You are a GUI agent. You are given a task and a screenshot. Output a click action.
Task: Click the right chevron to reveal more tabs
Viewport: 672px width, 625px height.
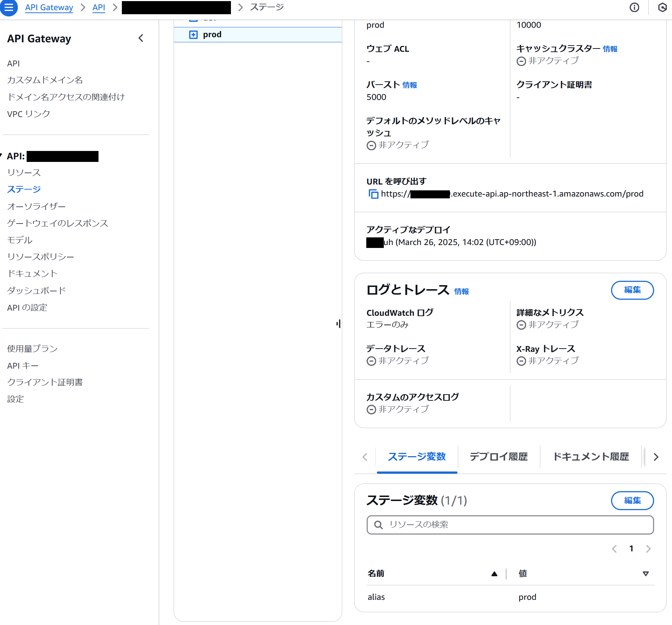[656, 457]
